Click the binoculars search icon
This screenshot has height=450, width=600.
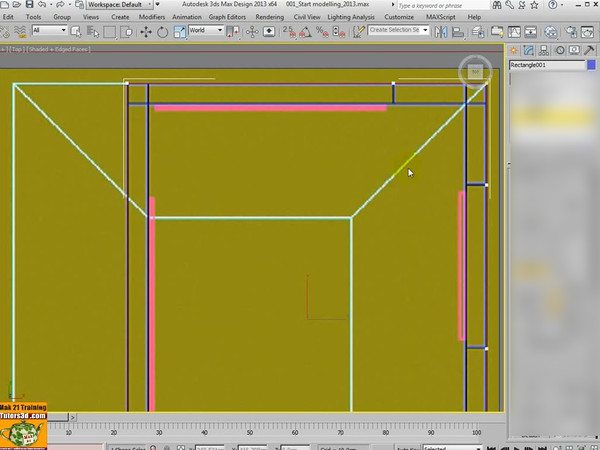tap(497, 5)
